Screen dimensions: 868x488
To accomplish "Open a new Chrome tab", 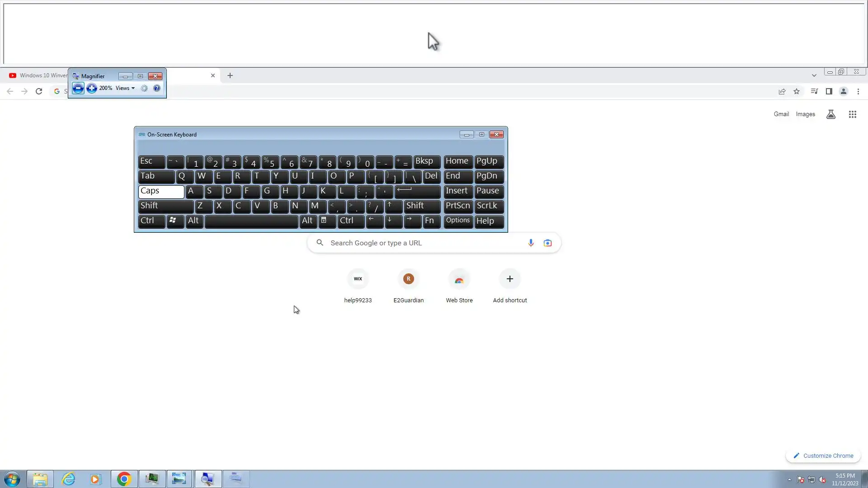I will pos(230,75).
